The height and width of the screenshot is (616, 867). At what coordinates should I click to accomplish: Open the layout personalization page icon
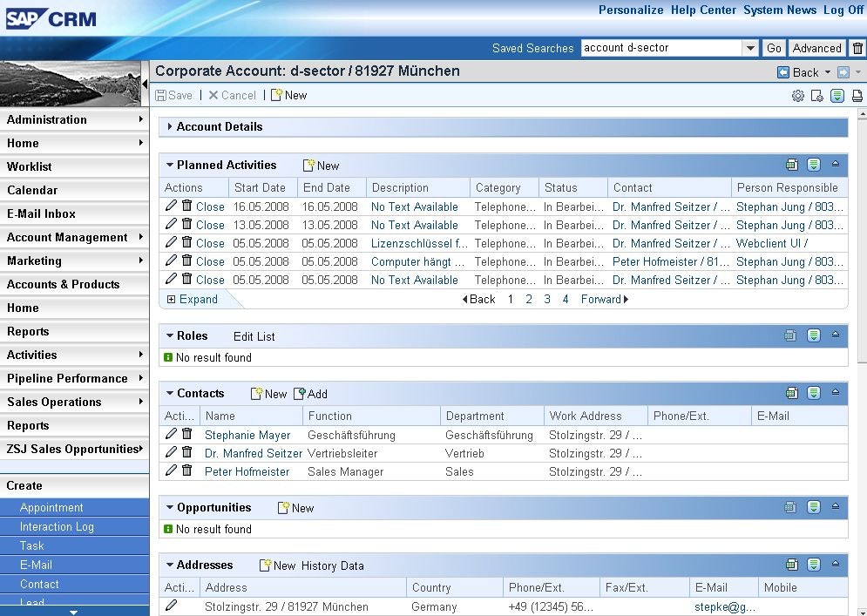coord(817,96)
